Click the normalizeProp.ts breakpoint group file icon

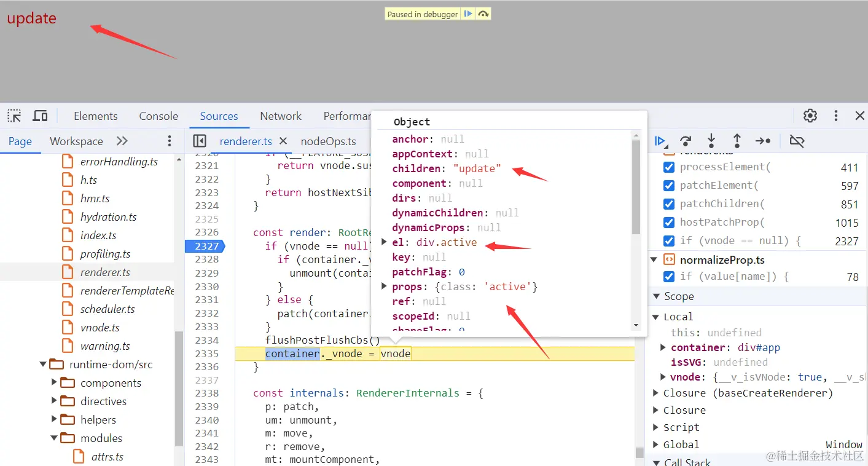[x=670, y=259]
